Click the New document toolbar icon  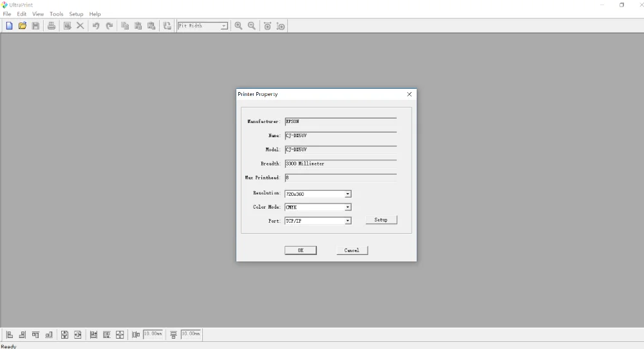click(x=9, y=26)
